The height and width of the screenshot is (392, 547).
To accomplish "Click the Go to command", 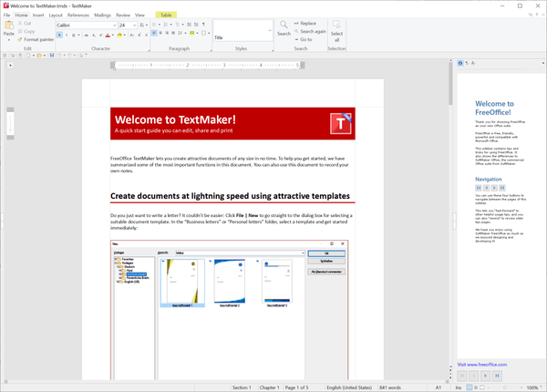I will [304, 39].
